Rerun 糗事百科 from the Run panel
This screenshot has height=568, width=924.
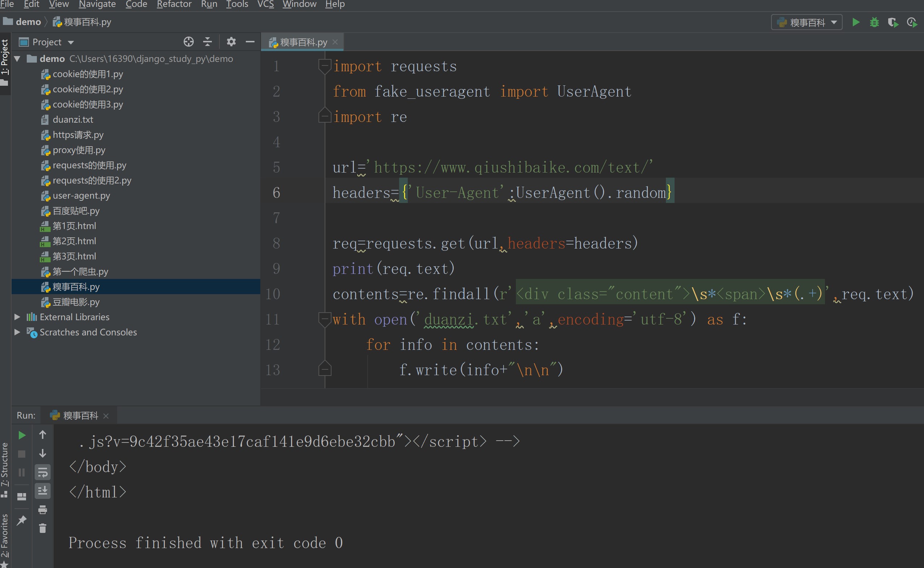click(22, 435)
